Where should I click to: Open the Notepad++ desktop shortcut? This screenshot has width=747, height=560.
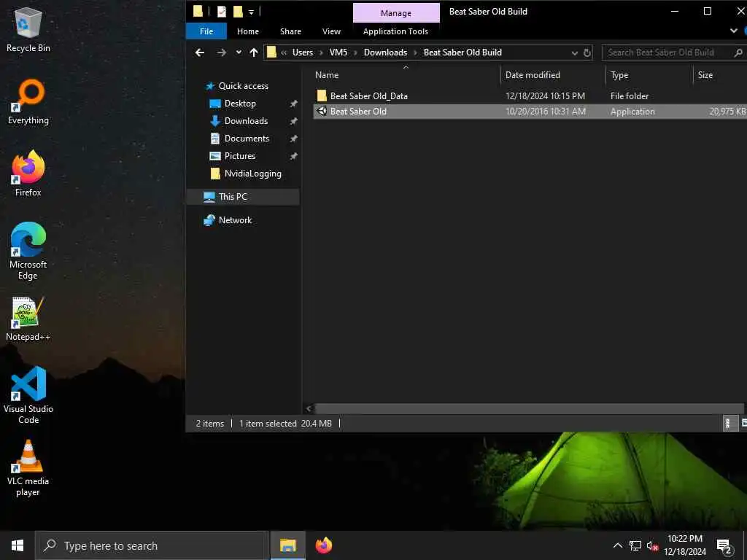click(x=28, y=319)
